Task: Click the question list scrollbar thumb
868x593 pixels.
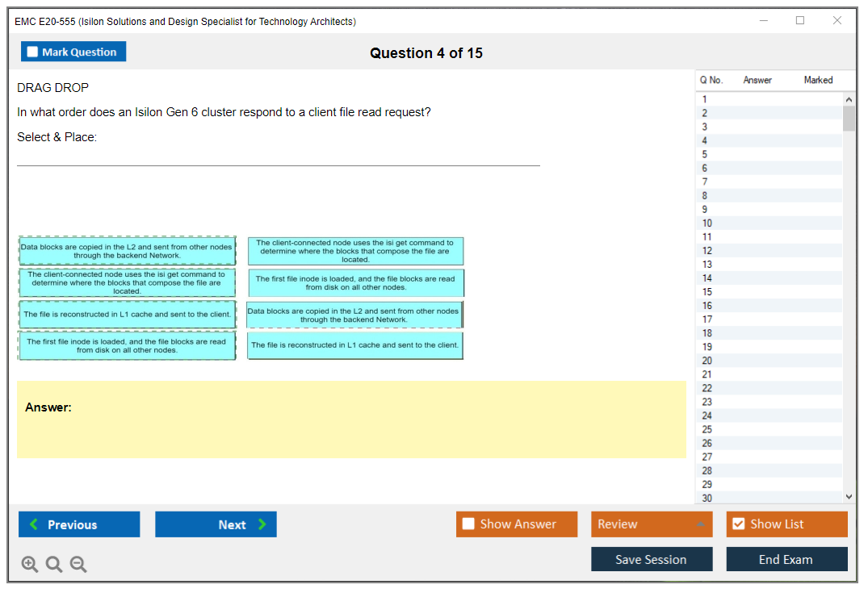Action: (848, 118)
